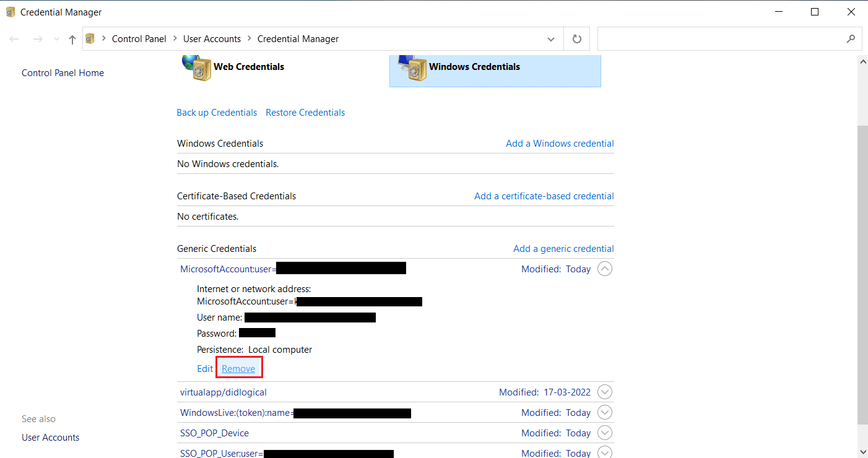Expand the WindowsLive token credential
Viewport: 868px width, 458px height.
[604, 413]
